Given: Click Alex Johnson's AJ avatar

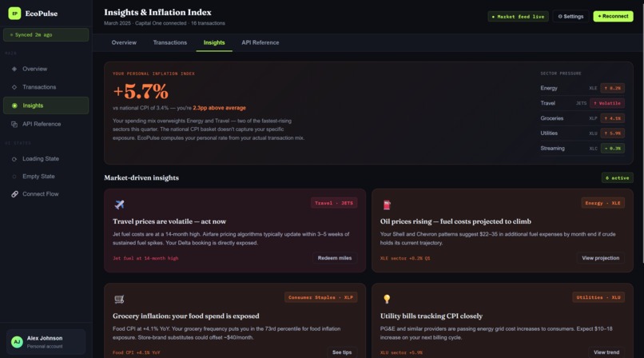Looking at the screenshot, I should 17,341.
